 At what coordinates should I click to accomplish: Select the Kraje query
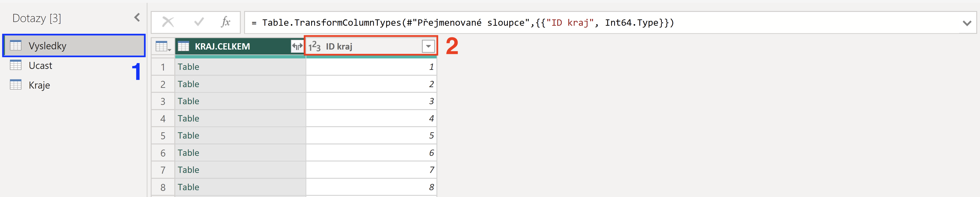39,85
